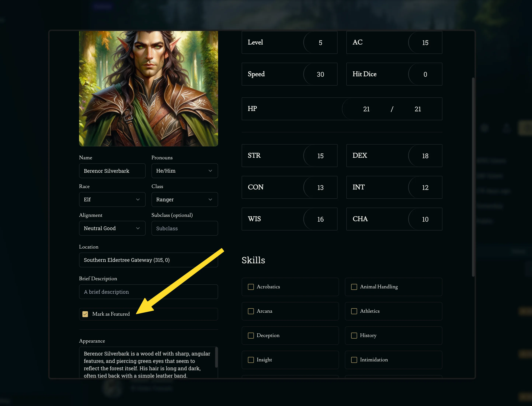Enable the Deception skill checkbox
The height and width of the screenshot is (406, 532).
tap(251, 335)
